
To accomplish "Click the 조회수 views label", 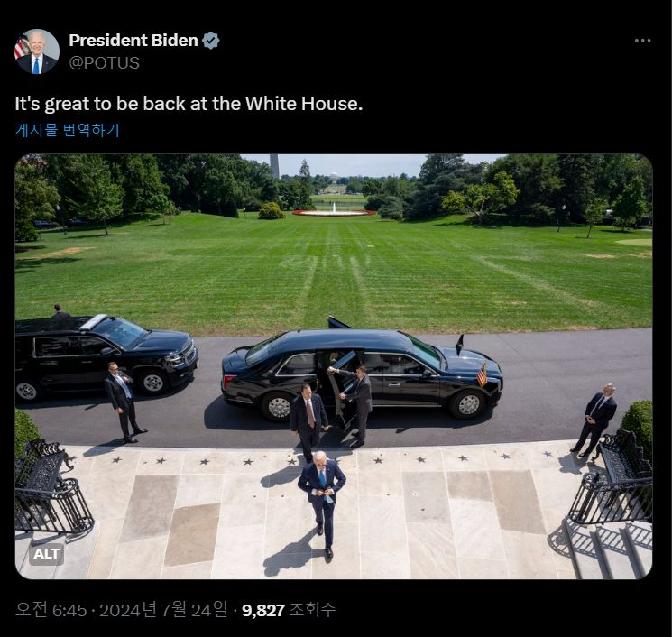I will point(312,610).
